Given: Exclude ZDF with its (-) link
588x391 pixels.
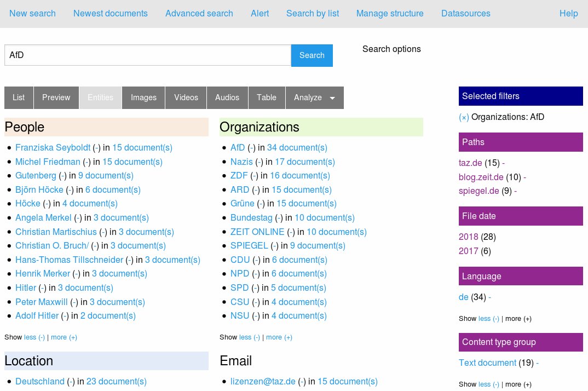Looking at the screenshot, I should pos(254,176).
